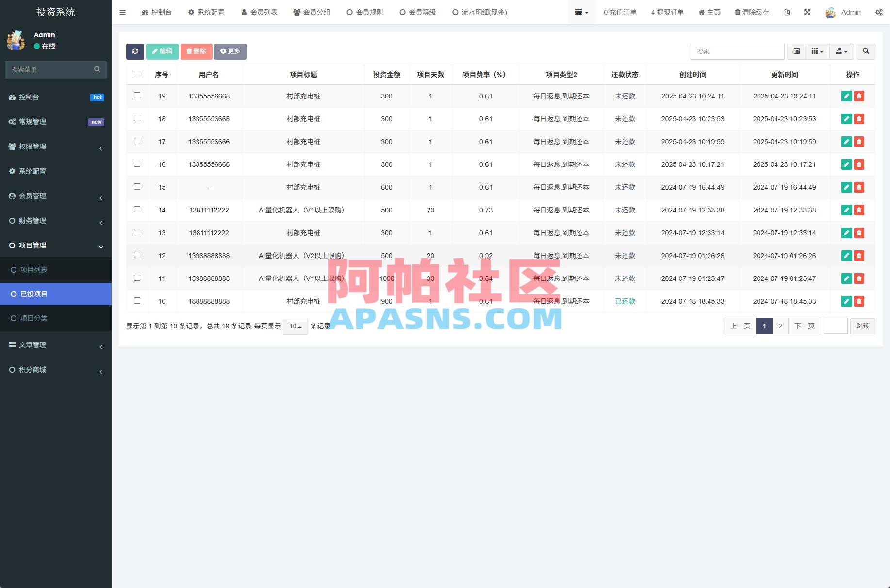Image resolution: width=890 pixels, height=588 pixels.
Task: Click the refresh icon above the table
Action: point(135,51)
